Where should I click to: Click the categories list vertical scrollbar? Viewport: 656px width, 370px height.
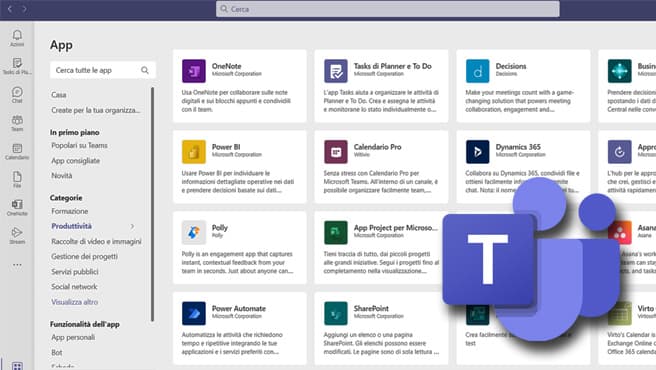click(x=152, y=204)
